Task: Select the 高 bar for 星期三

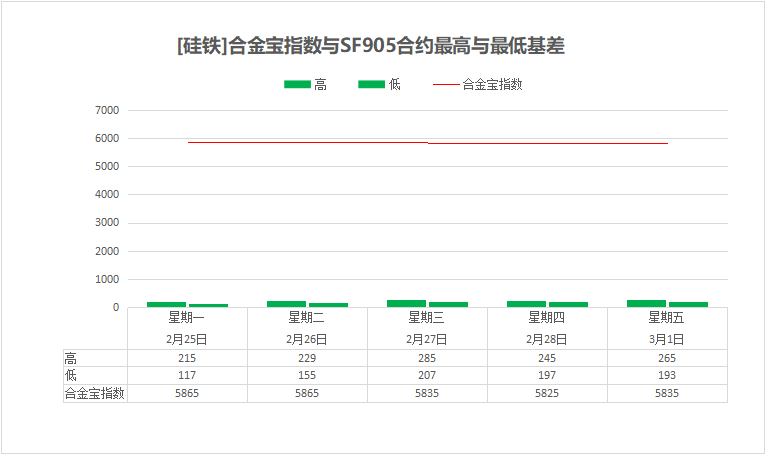Action: pos(407,303)
